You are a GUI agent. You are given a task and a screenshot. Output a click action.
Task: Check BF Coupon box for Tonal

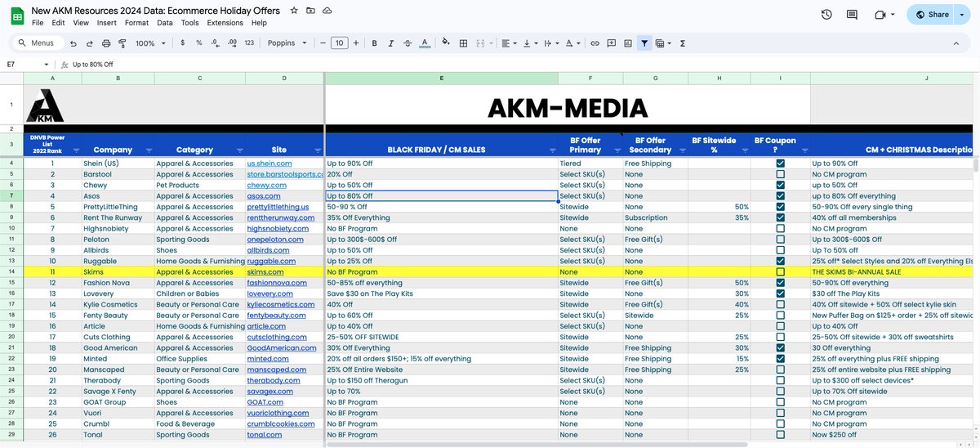pyautogui.click(x=781, y=434)
